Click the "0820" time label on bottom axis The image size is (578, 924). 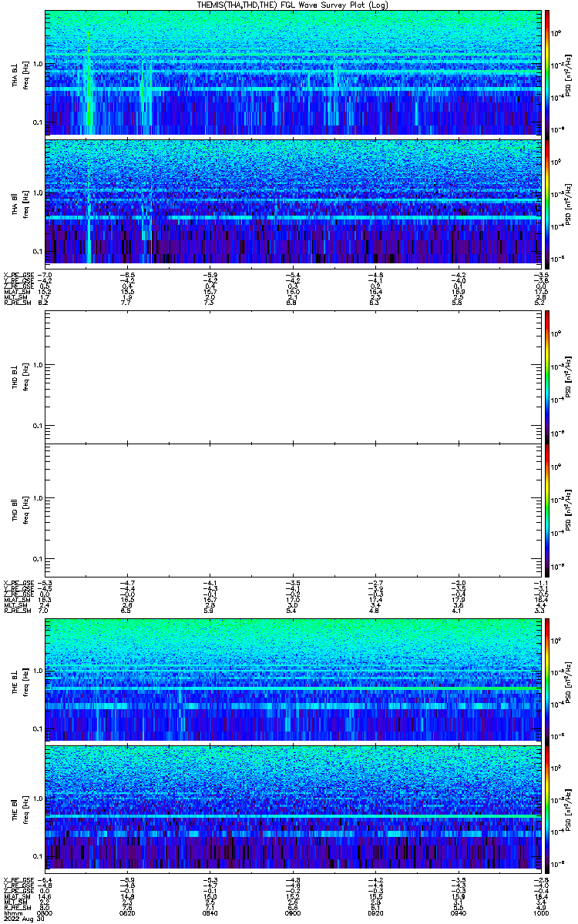128,913
